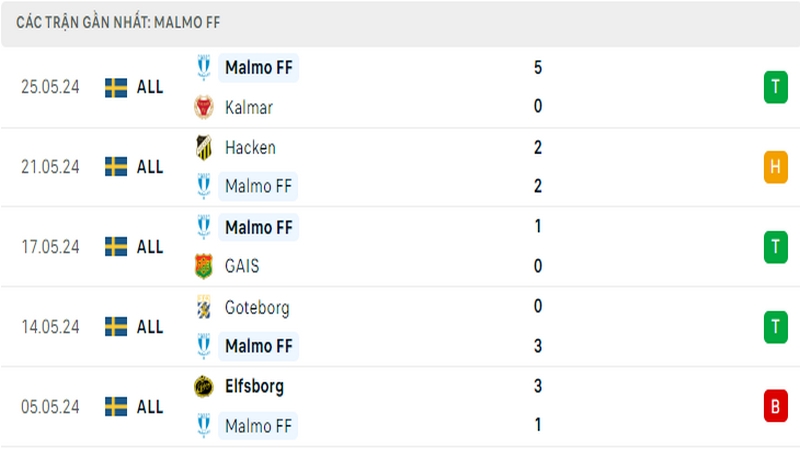Screen dimensions: 800x450
Task: Click the GAIS club crest
Action: click(x=204, y=266)
